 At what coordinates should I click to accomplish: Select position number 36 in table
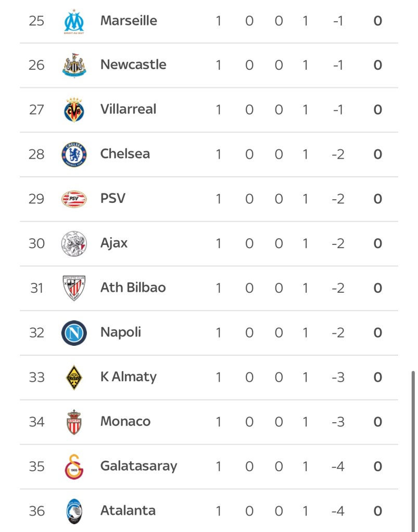[36, 511]
